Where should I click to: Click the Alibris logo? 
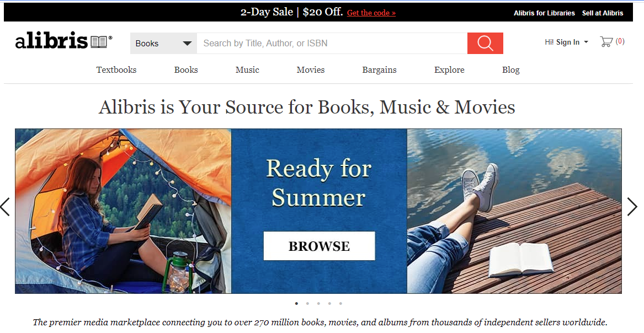pyautogui.click(x=63, y=41)
